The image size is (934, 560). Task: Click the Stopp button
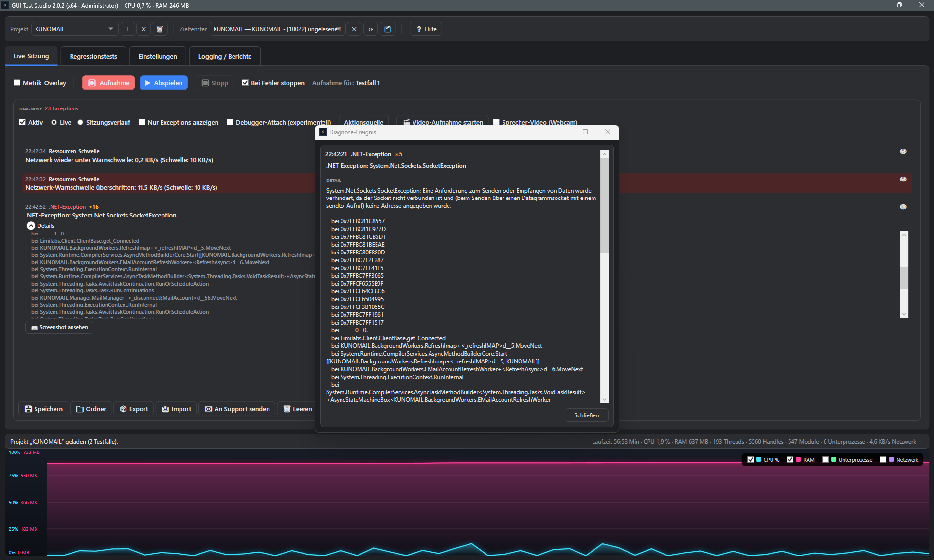(215, 83)
